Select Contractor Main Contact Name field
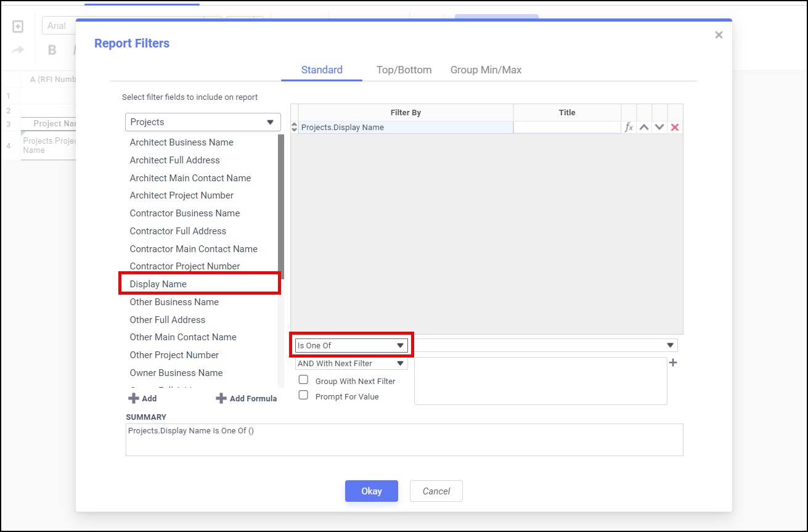This screenshot has width=808, height=532. point(194,249)
